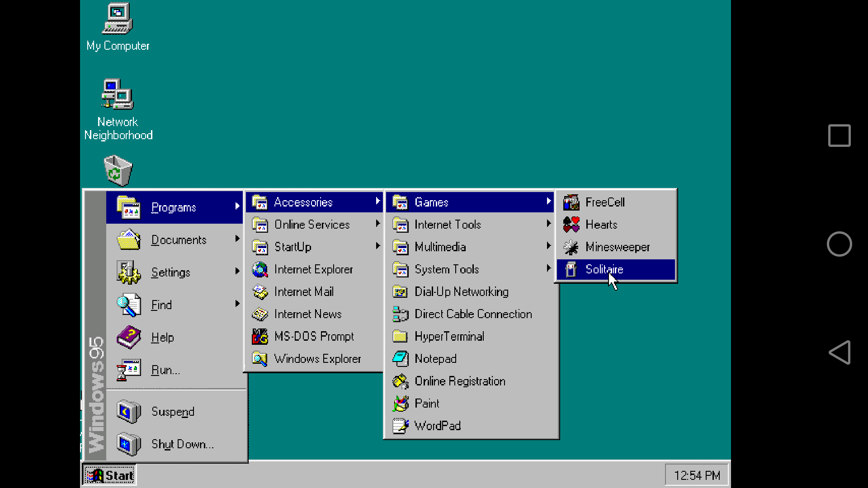Start the Hearts card game

point(601,225)
